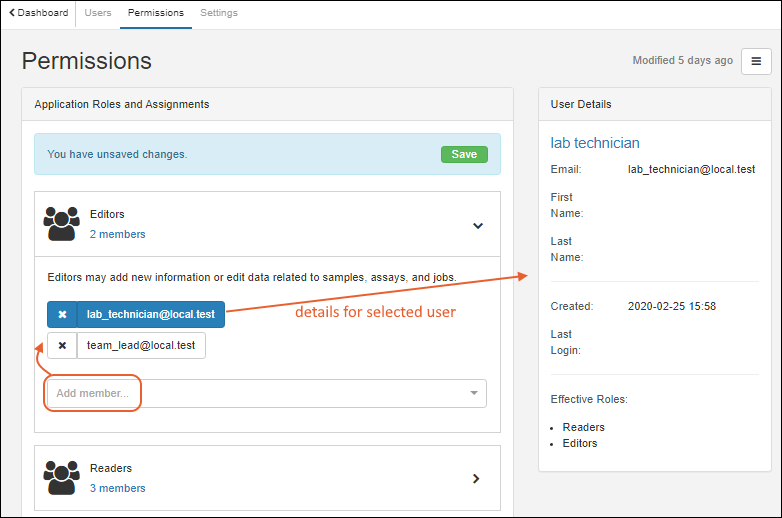Collapse the Editors role section

pyautogui.click(x=477, y=225)
